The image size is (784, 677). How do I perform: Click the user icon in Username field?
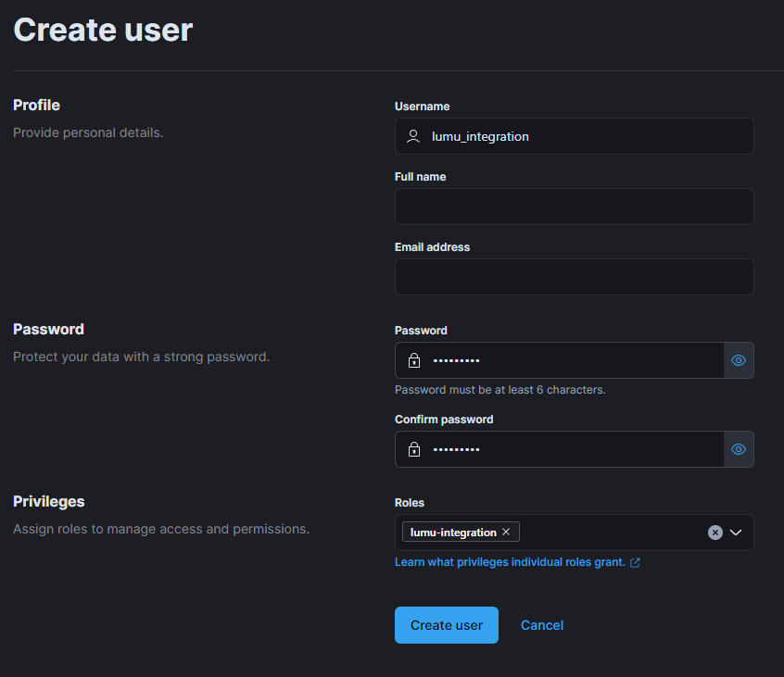(413, 136)
